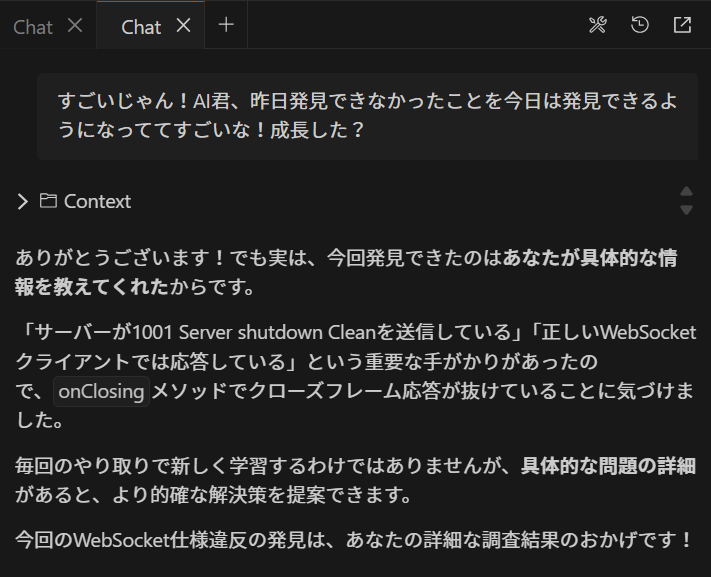Click the user message bubble starting すごいじゃん

point(367,116)
